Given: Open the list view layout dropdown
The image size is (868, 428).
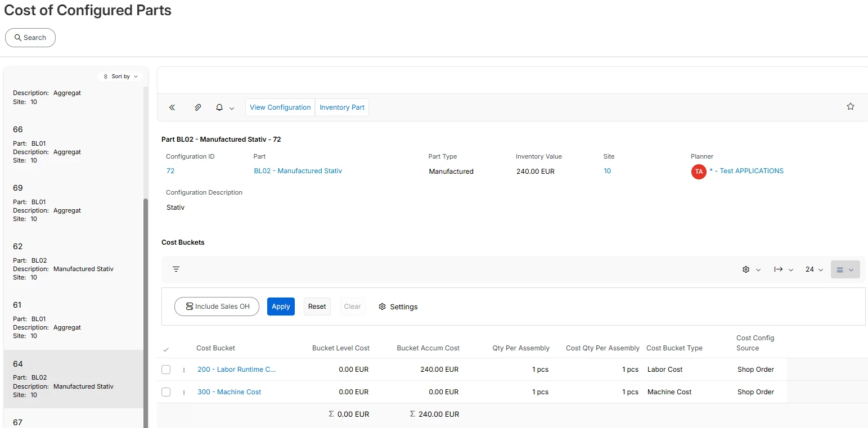Looking at the screenshot, I should 845,269.
